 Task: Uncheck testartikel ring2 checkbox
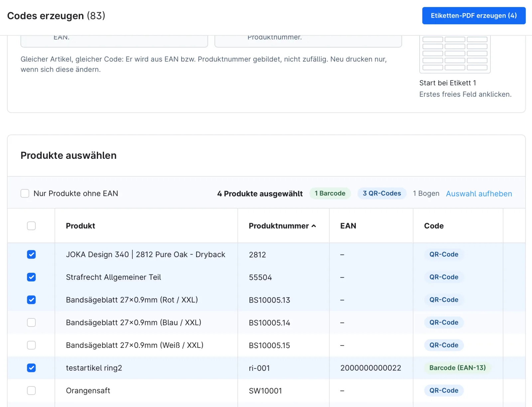click(31, 368)
